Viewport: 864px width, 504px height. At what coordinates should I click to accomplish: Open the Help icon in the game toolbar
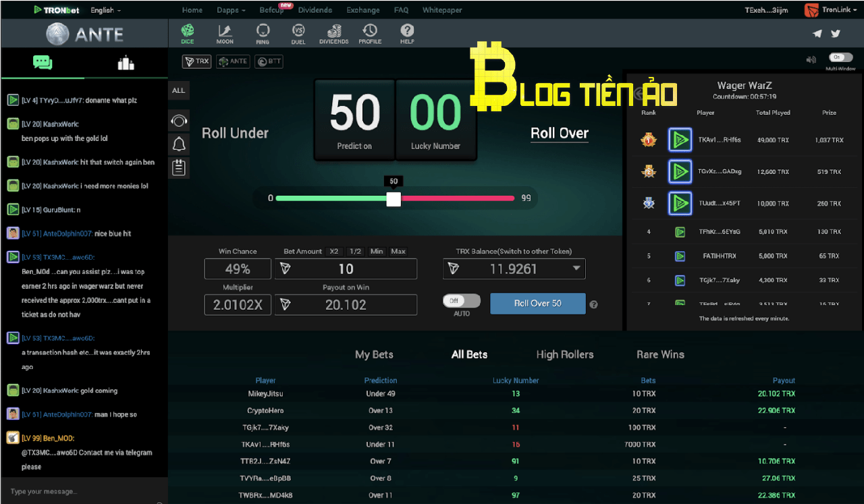click(x=407, y=34)
